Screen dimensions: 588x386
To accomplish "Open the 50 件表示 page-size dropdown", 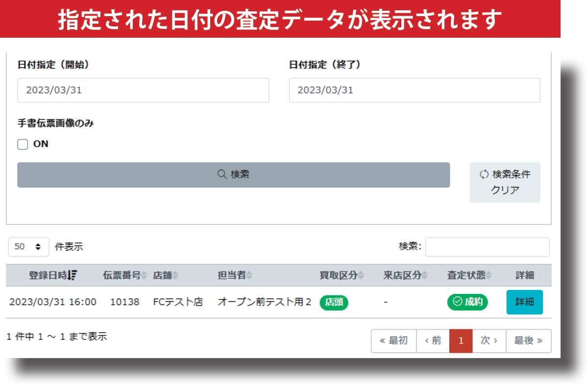I will coord(28,247).
